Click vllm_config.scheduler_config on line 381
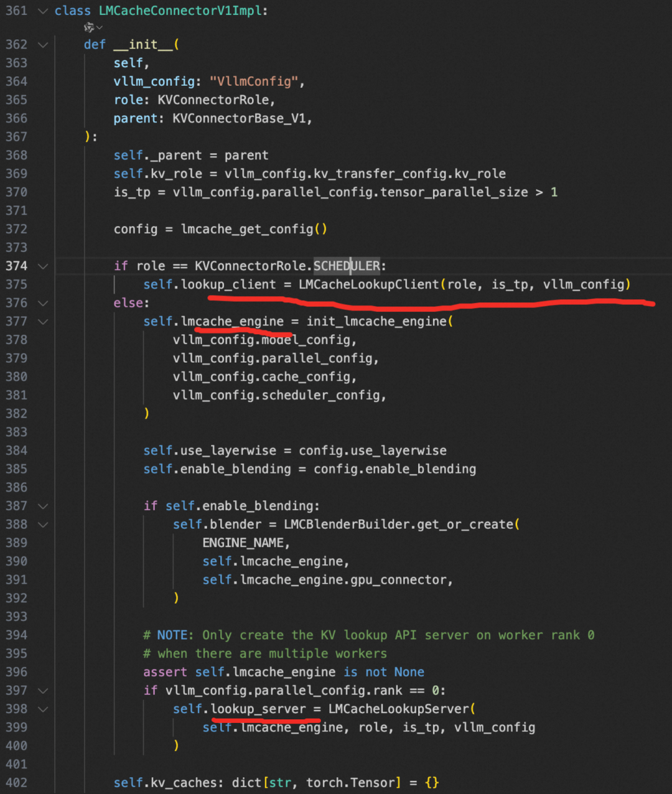Image resolution: width=672 pixels, height=794 pixels. (x=276, y=395)
